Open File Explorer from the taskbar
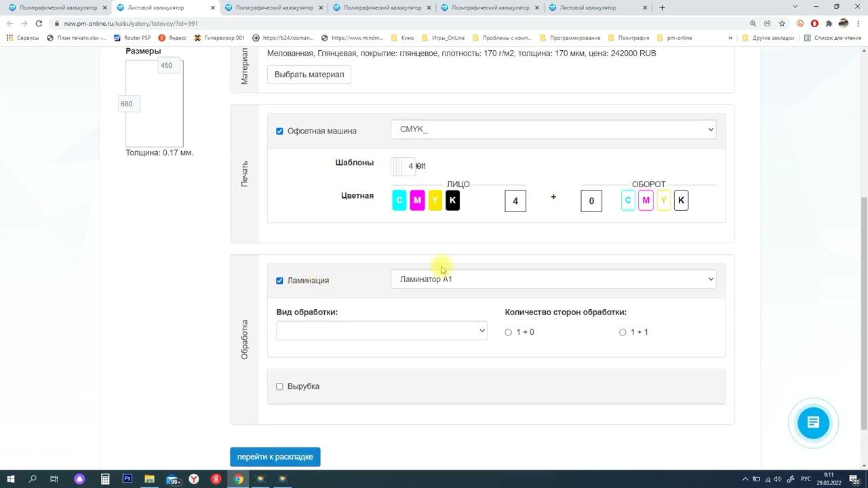The image size is (868, 488). point(149,479)
